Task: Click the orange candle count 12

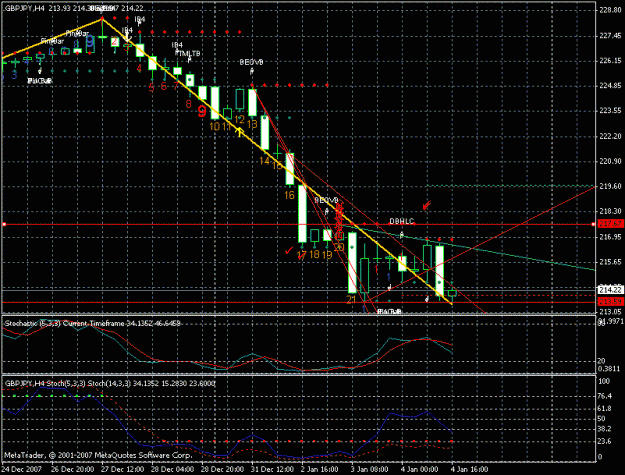Action: pyautogui.click(x=240, y=120)
